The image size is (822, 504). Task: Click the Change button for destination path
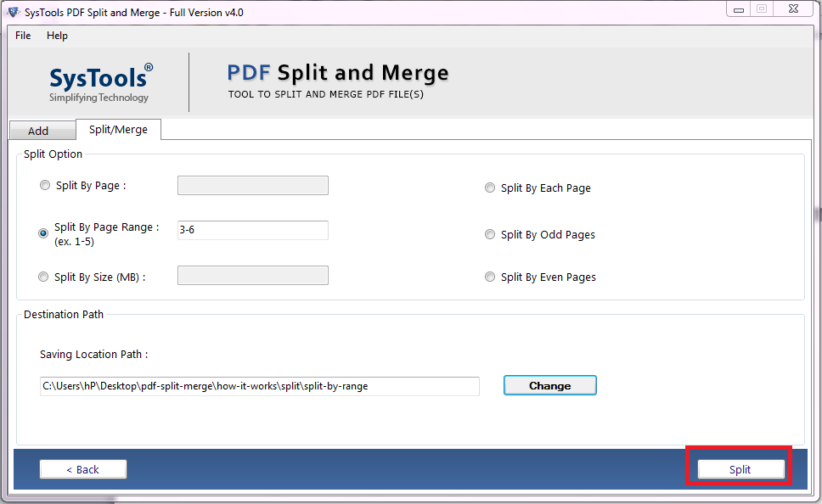pos(550,385)
